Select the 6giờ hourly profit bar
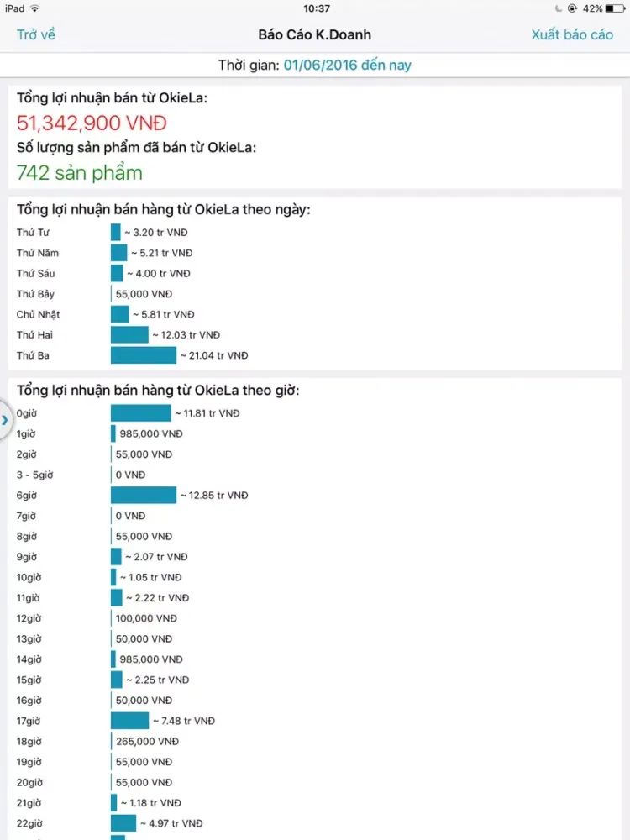630x840 pixels. [143, 495]
